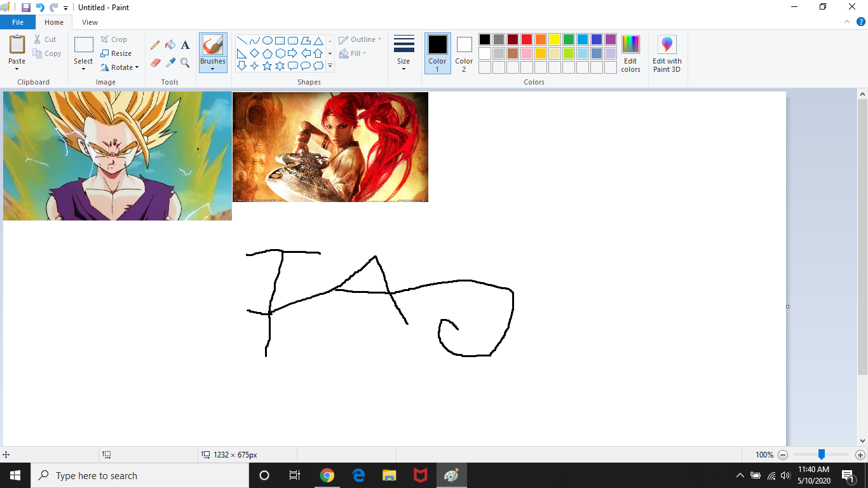The width and height of the screenshot is (868, 488).
Task: Choose the Rounded rectangle shape
Action: pos(293,41)
